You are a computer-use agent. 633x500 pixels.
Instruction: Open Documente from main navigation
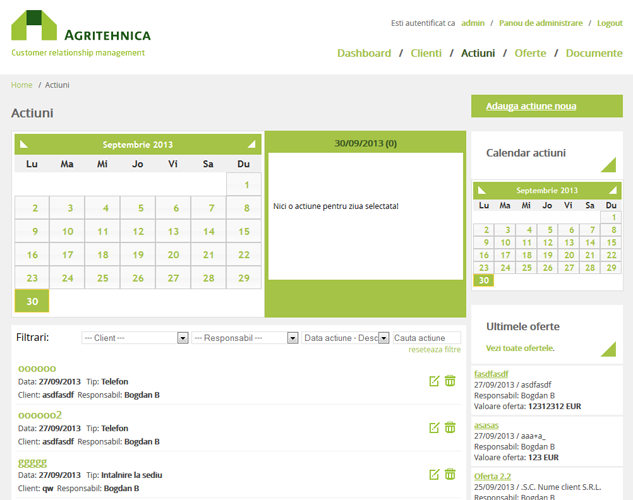[x=594, y=53]
